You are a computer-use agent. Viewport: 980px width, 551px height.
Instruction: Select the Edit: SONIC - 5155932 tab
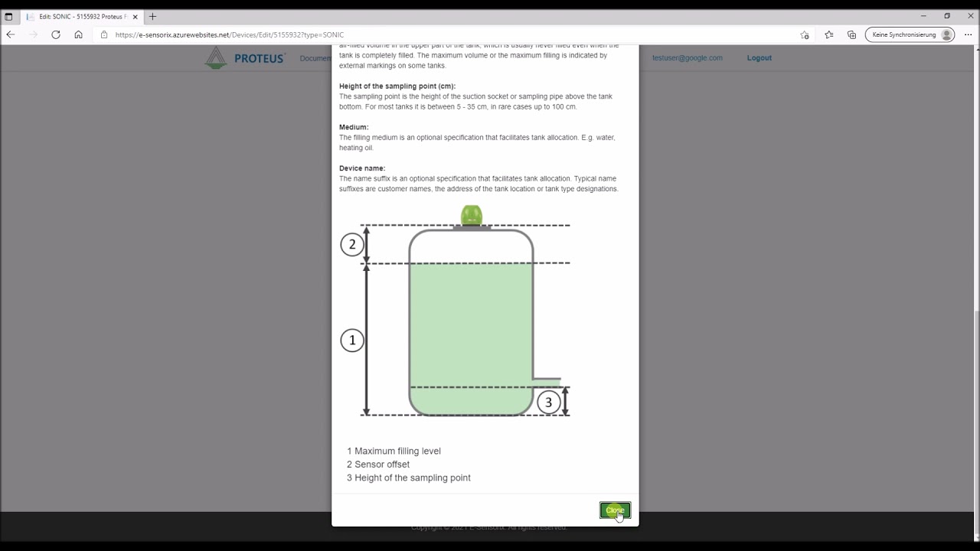83,16
